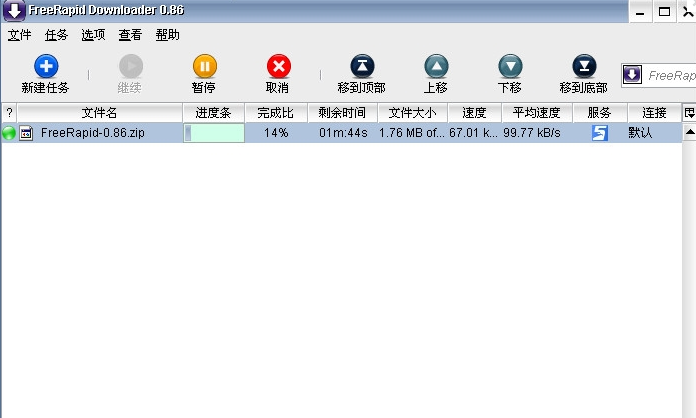This screenshot has height=418, width=696.
Task: Open the 帮助 menu
Action: [x=167, y=35]
